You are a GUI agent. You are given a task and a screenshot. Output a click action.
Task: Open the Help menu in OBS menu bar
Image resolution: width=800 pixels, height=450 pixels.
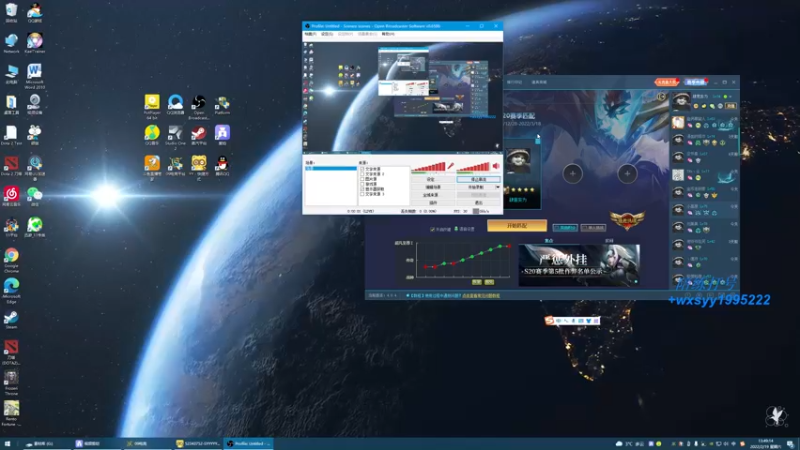point(388,34)
